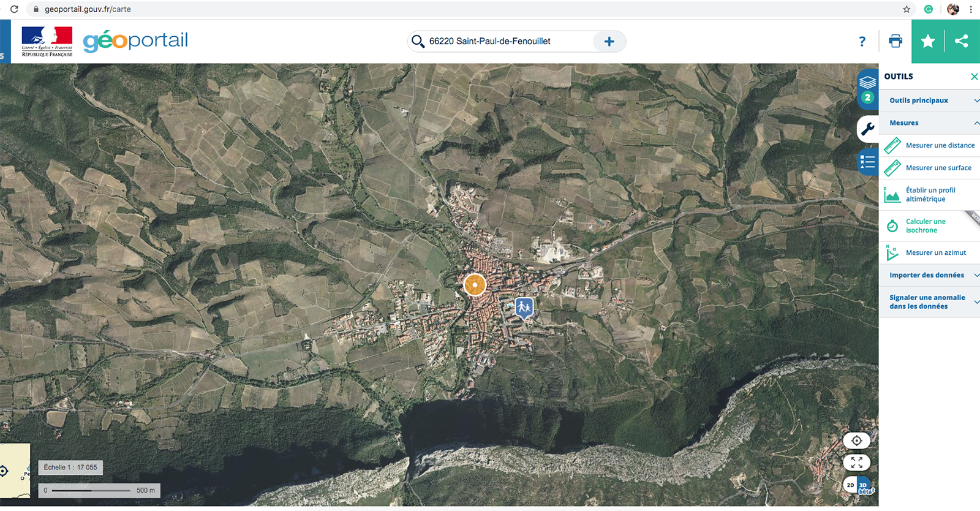
Task: Switch to 2D map view
Action: [850, 485]
